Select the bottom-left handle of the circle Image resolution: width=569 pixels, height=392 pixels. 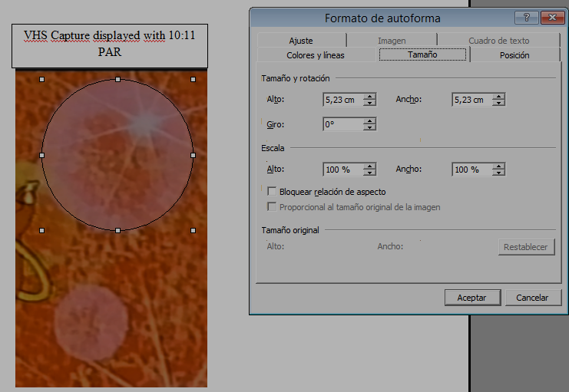[41, 231]
